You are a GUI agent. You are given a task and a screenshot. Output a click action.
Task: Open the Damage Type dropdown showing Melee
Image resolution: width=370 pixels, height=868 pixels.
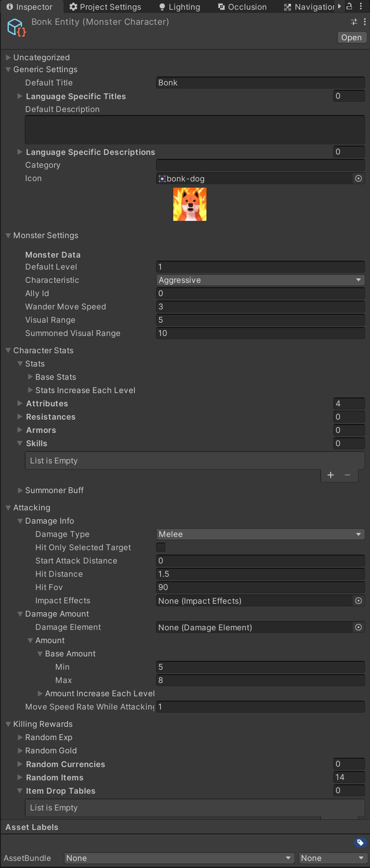[260, 534]
